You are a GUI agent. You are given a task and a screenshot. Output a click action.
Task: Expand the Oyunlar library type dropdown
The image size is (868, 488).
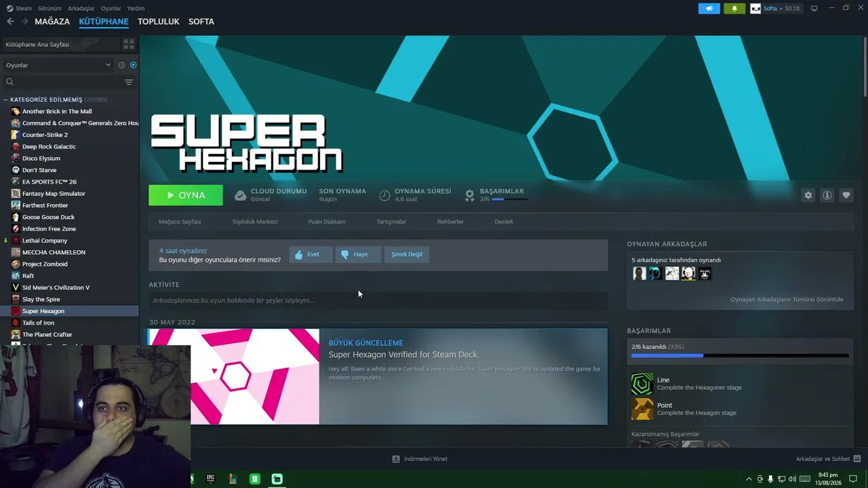[x=58, y=65]
